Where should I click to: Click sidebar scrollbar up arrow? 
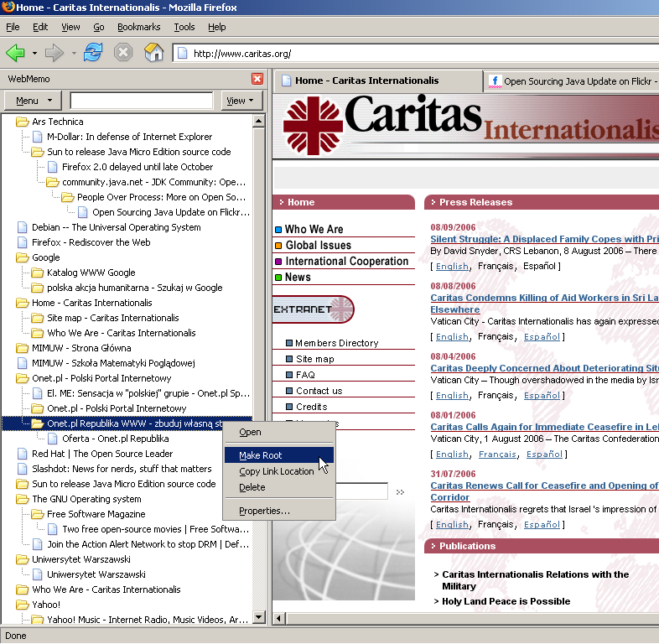pyautogui.click(x=259, y=121)
